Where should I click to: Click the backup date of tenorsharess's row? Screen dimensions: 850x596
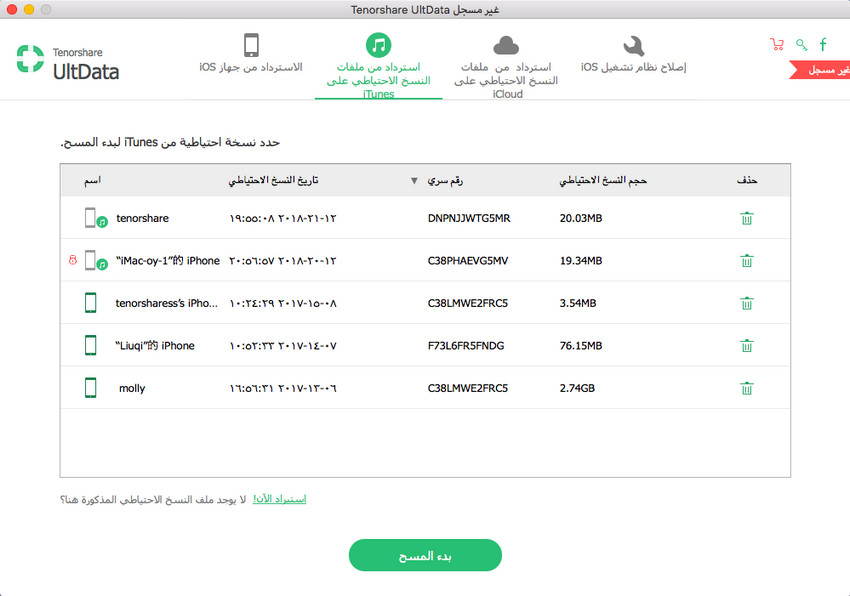(282, 304)
